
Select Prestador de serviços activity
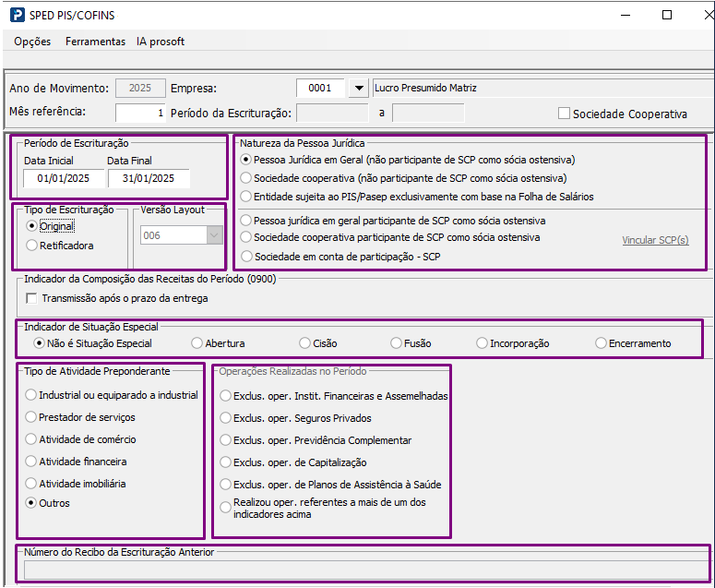(x=31, y=417)
